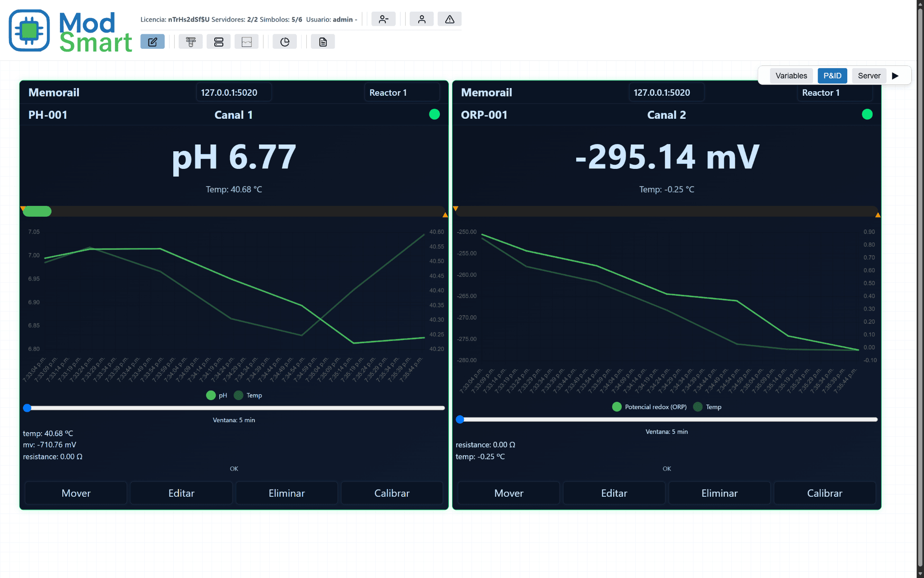
Task: Click the 127.0.0.1:5020 field on PH-001
Action: [x=234, y=92]
